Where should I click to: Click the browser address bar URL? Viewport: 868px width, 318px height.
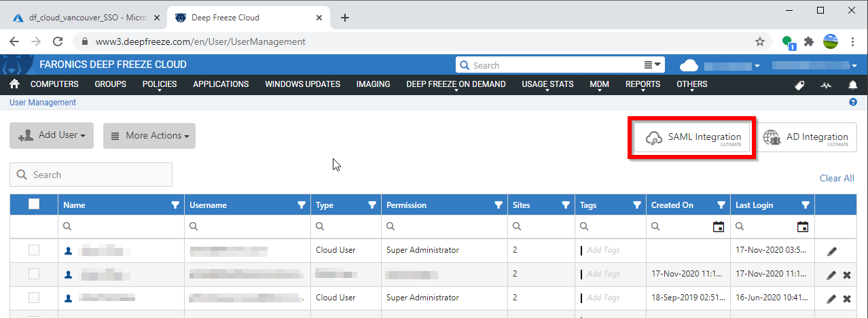point(200,41)
